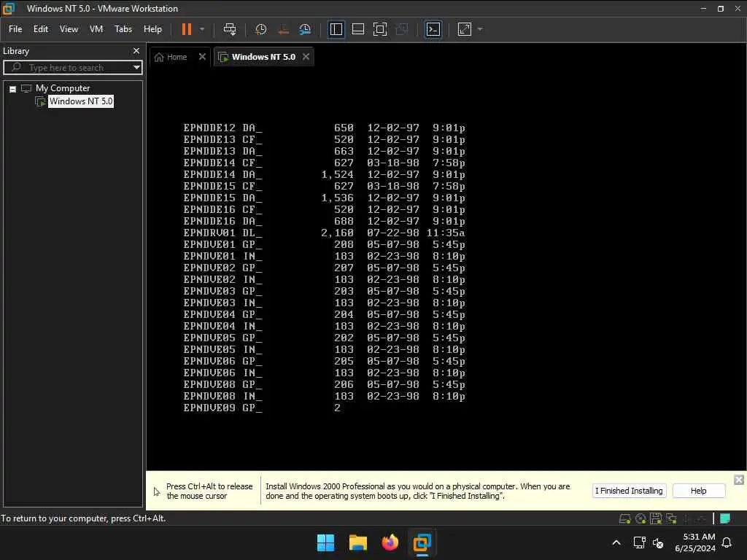Image resolution: width=747 pixels, height=560 pixels.
Task: Click the EPNDVE09 GP_ file line
Action: point(262,408)
